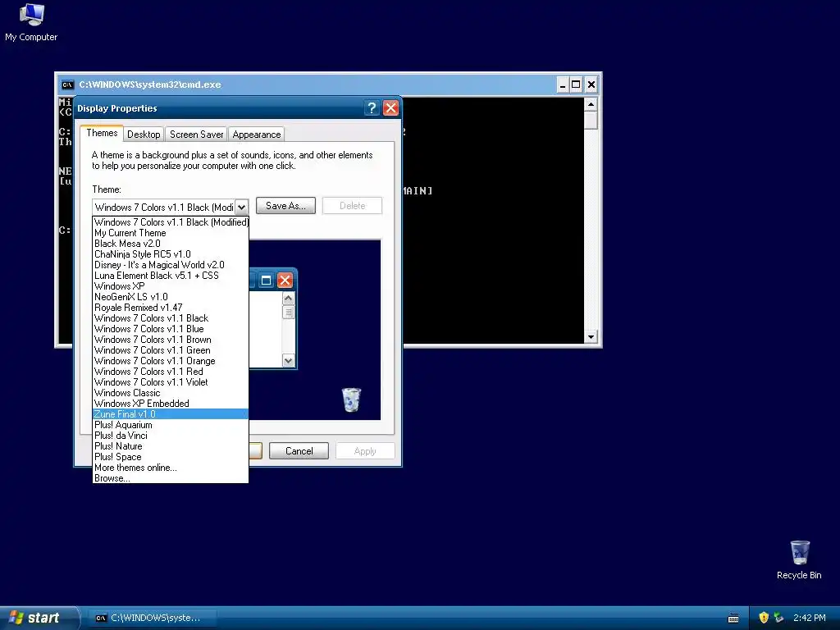
Task: Open My Computer desktop icon
Action: click(31, 21)
